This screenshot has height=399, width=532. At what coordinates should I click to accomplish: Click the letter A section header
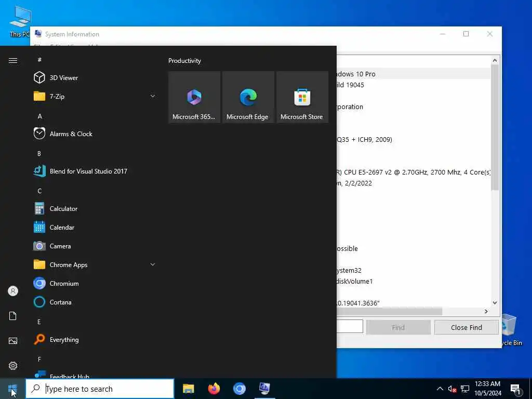click(x=39, y=116)
